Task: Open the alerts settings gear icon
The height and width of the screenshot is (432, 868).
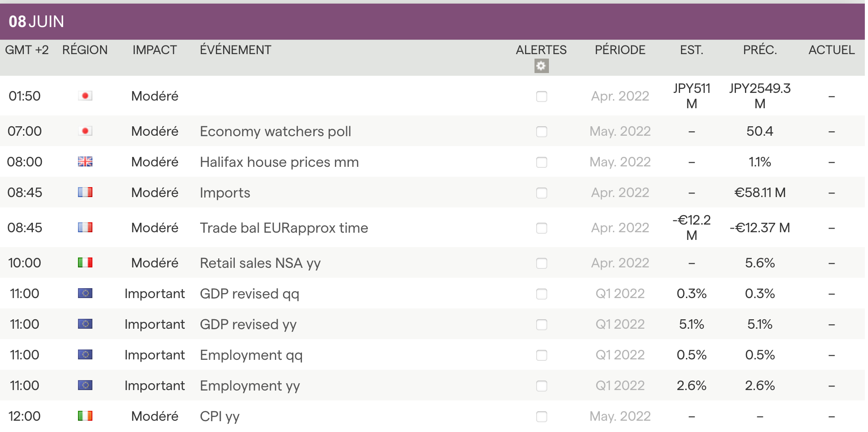Action: tap(541, 66)
